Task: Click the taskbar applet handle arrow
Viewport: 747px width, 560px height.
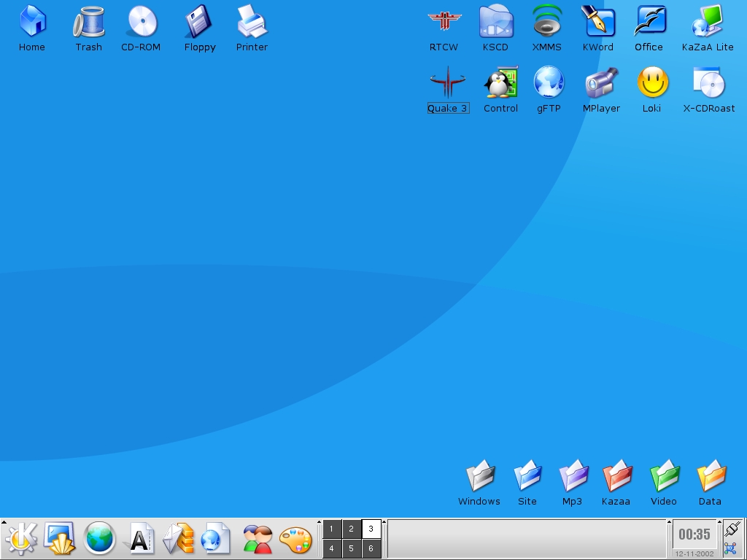Action: coord(384,522)
